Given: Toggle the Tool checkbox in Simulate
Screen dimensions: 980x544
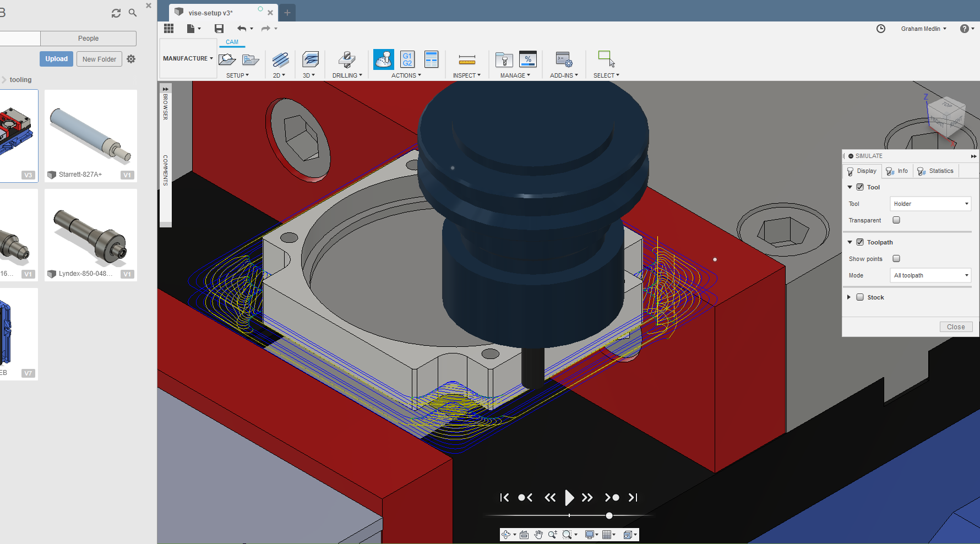Looking at the screenshot, I should (860, 187).
